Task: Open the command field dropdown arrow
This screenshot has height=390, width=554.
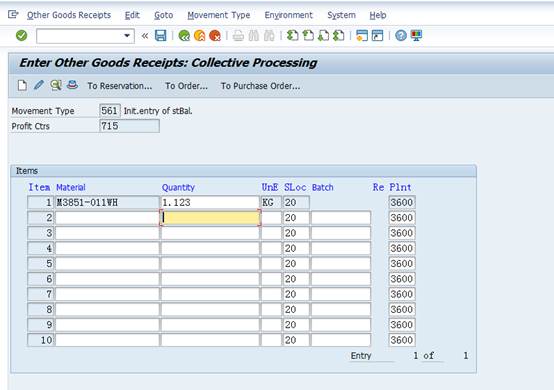Action: click(127, 36)
